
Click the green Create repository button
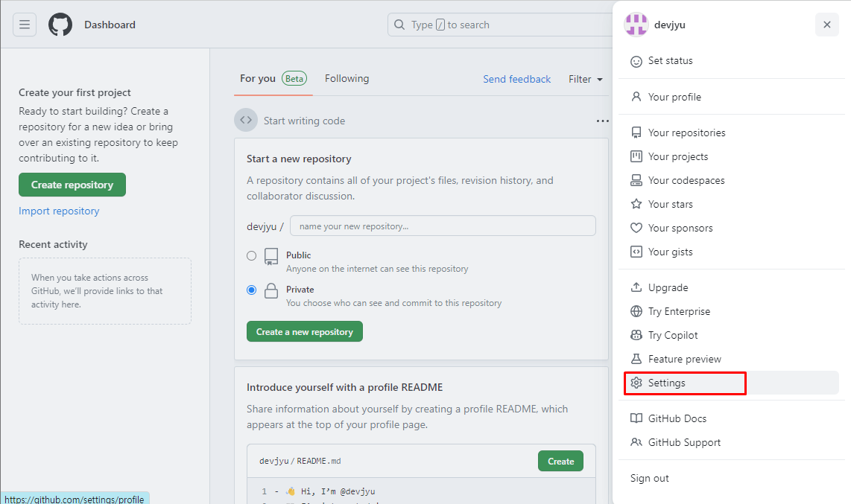[x=72, y=185]
